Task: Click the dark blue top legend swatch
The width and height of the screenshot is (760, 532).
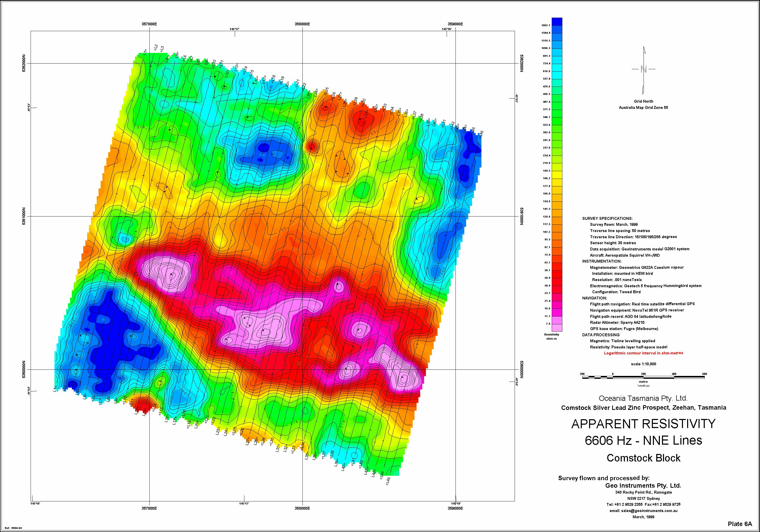Action: click(x=557, y=21)
